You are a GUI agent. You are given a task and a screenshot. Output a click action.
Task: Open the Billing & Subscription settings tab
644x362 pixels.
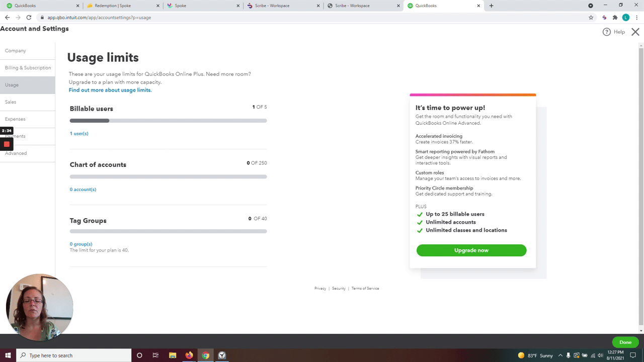[28, 68]
